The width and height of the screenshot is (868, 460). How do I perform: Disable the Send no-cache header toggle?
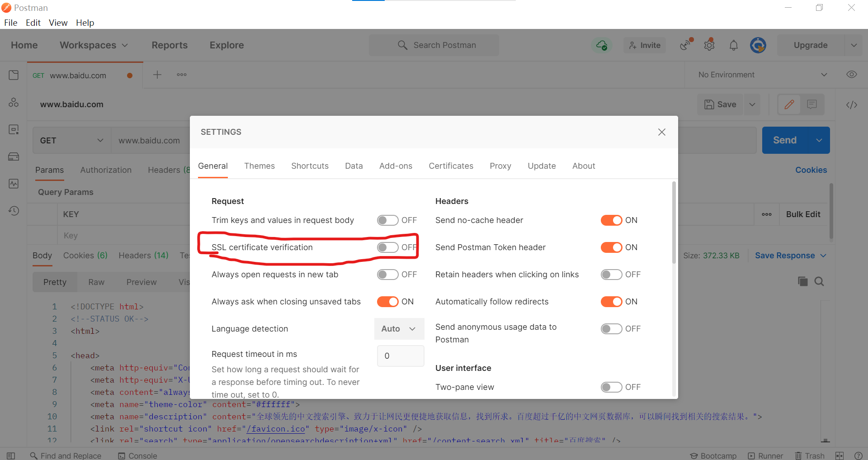(612, 220)
